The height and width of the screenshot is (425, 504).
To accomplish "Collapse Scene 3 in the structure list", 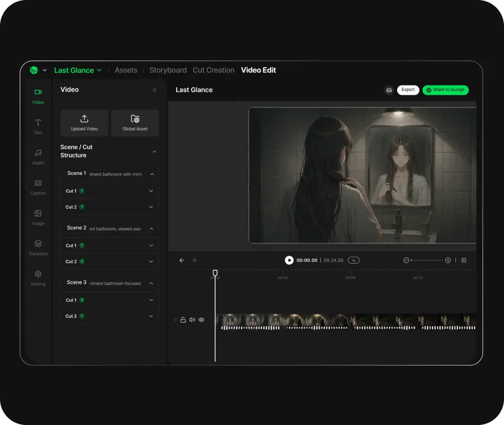I will tap(152, 283).
